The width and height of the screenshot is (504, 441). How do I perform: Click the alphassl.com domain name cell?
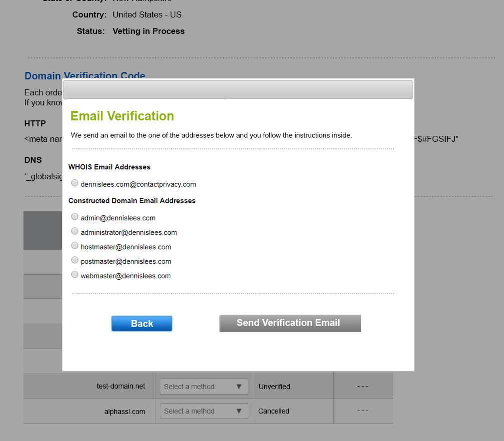tap(125, 412)
